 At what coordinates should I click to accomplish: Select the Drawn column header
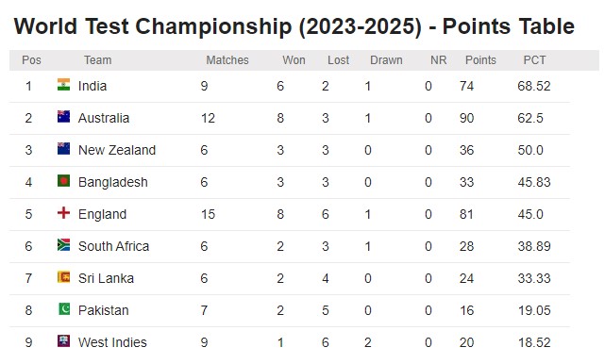pyautogui.click(x=386, y=60)
